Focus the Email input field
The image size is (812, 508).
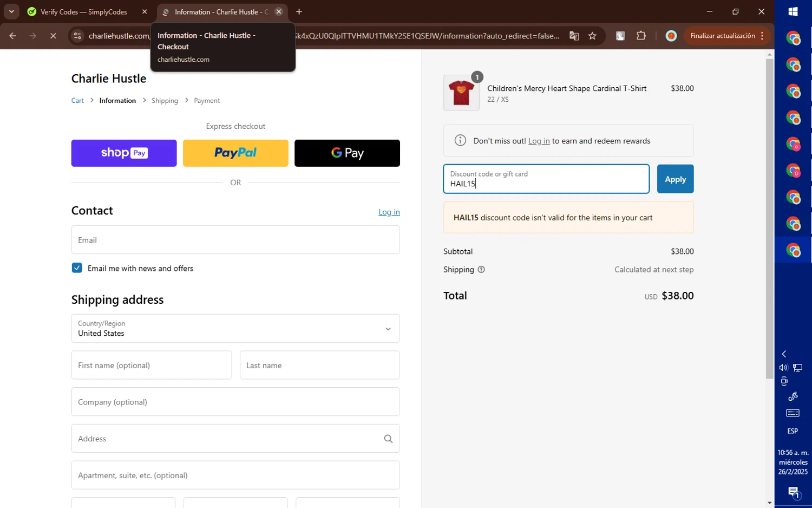point(235,240)
